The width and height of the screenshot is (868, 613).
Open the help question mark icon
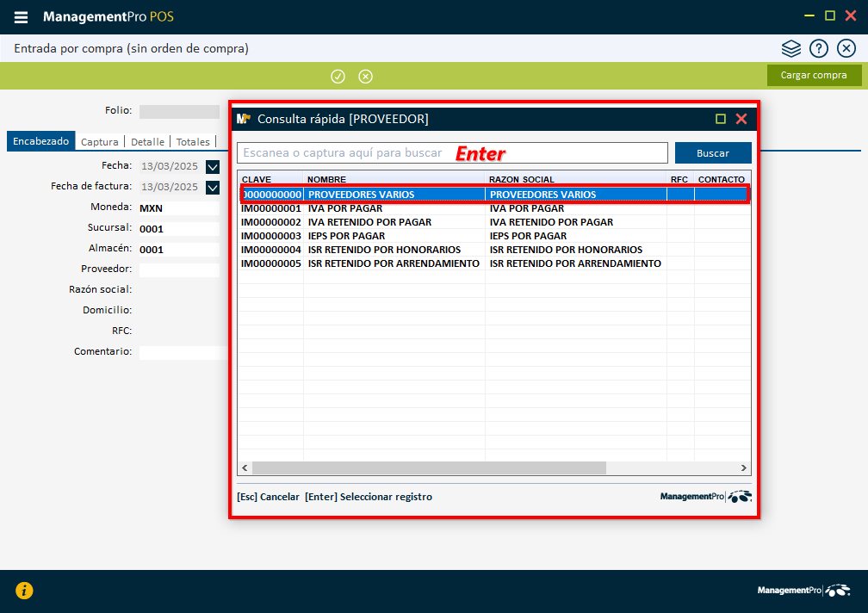tap(819, 49)
